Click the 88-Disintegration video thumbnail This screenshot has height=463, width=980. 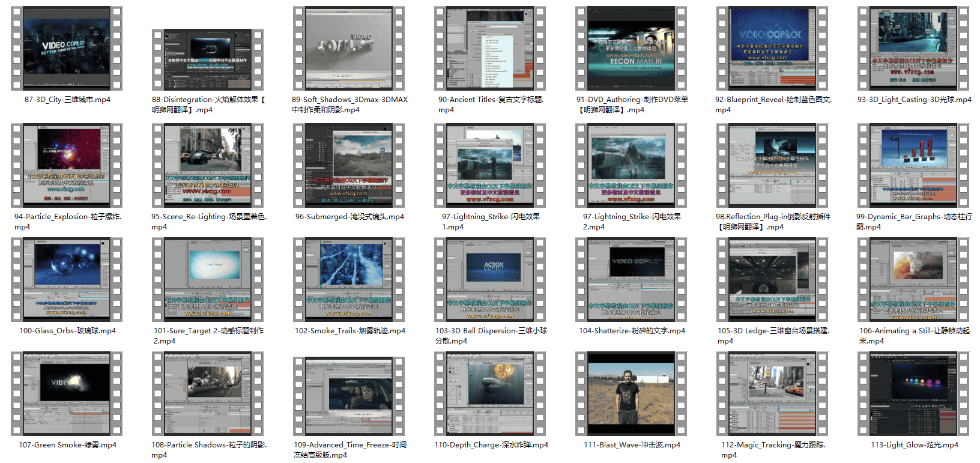pos(208,59)
